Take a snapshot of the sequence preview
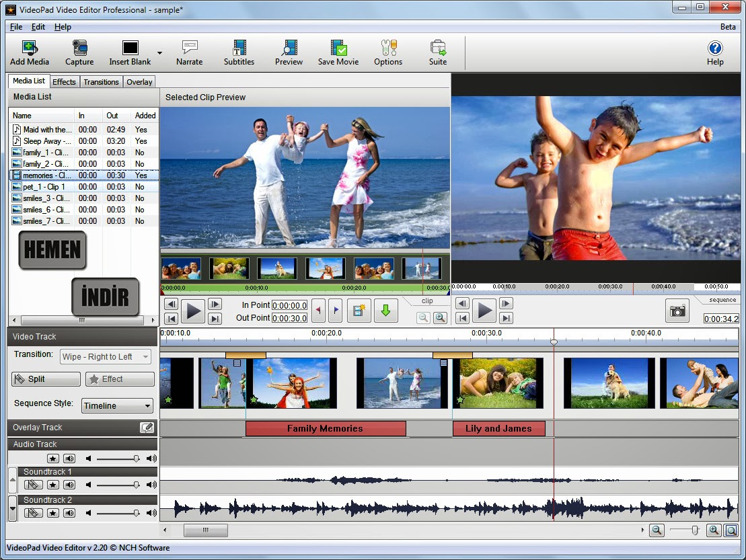The height and width of the screenshot is (560, 746). click(x=677, y=311)
